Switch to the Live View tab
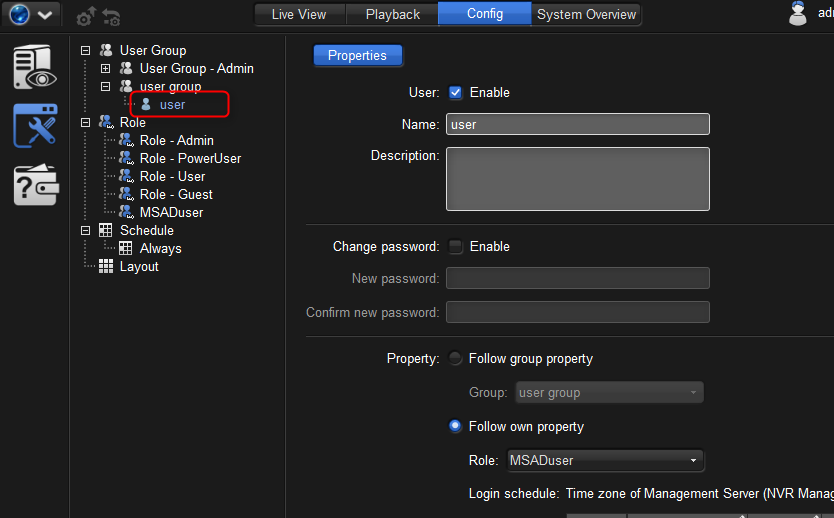Image resolution: width=834 pixels, height=518 pixels. point(298,14)
